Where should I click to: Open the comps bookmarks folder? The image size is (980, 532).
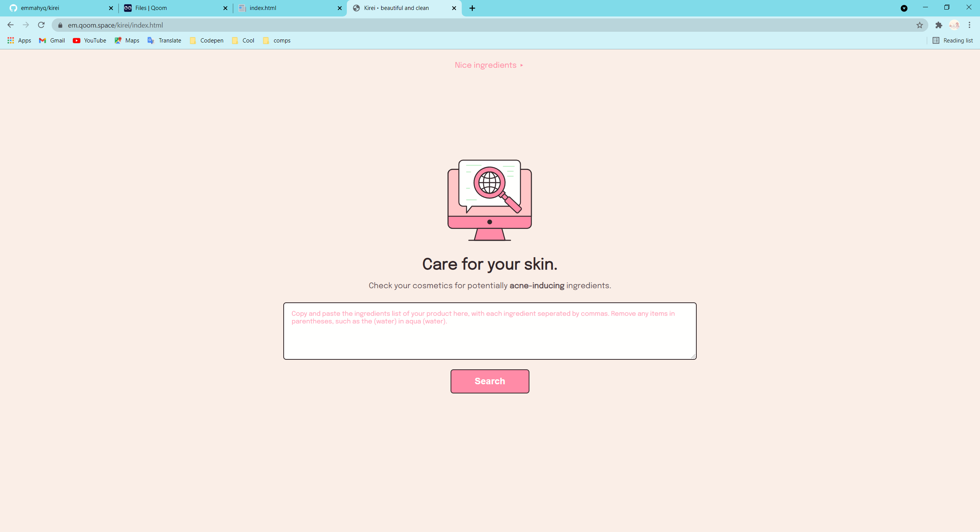(277, 40)
